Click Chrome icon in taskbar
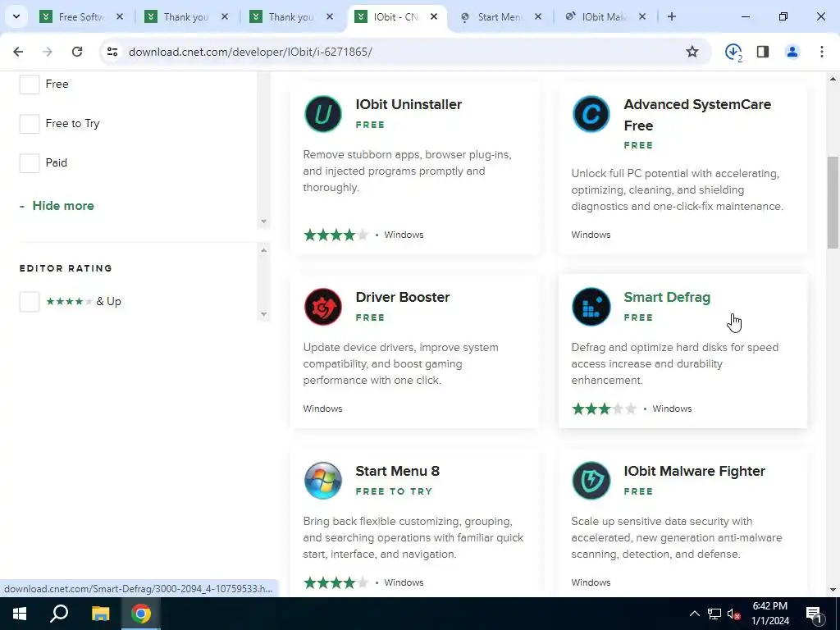Image resolution: width=840 pixels, height=630 pixels. click(141, 614)
